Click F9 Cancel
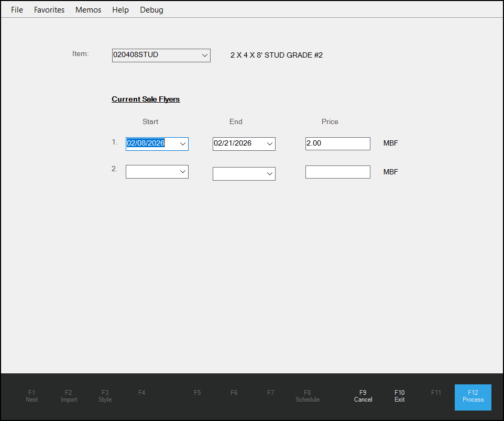 [363, 396]
